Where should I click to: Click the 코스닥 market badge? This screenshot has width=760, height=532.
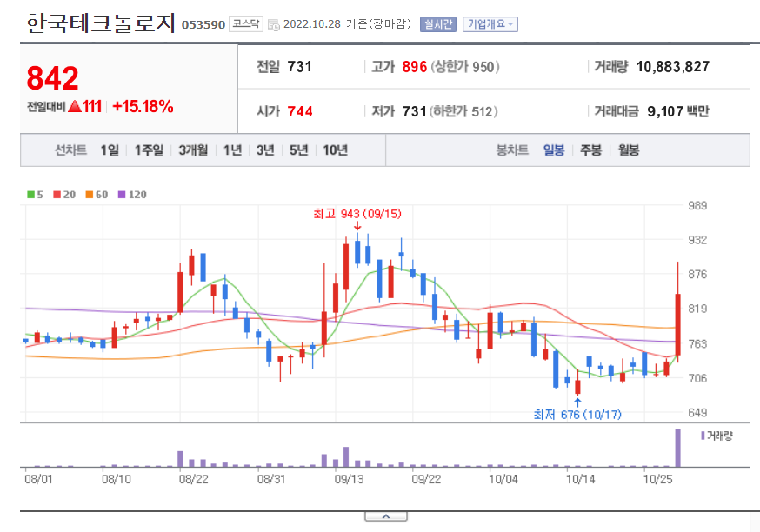point(246,23)
